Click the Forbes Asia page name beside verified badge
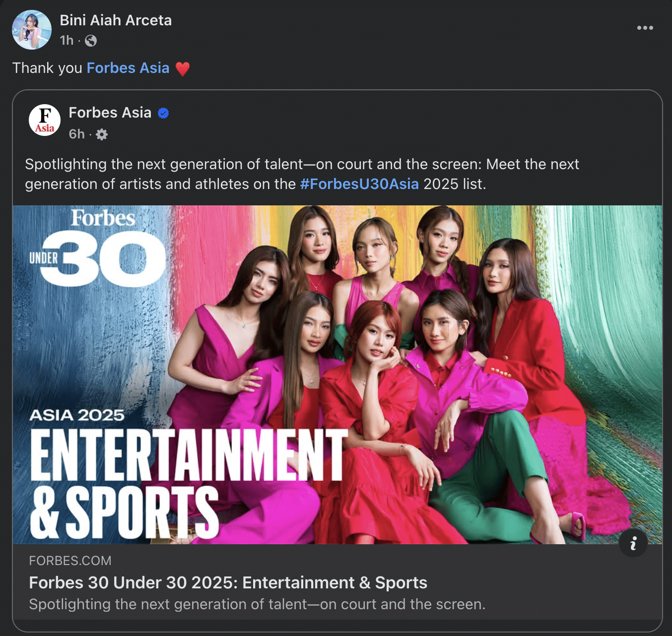This screenshot has width=672, height=636. [x=110, y=113]
